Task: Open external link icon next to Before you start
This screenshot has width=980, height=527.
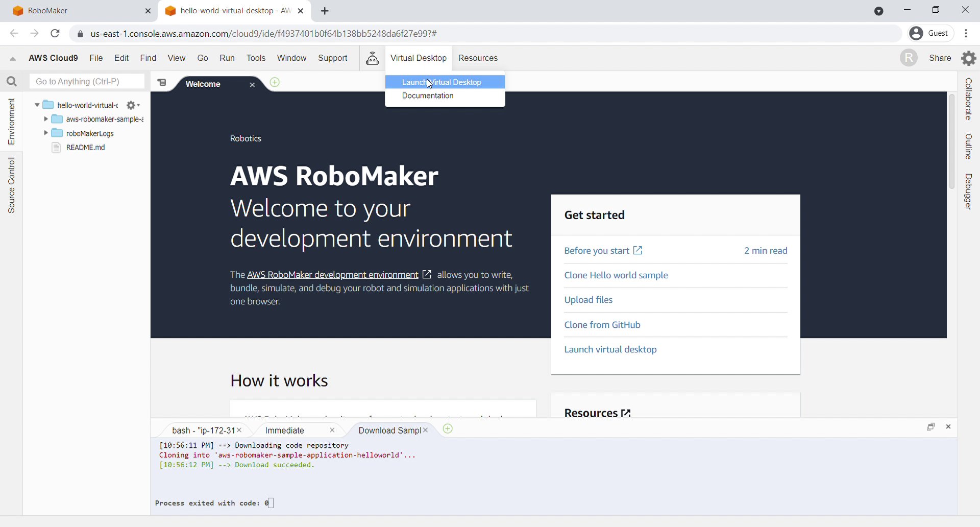Action: (x=638, y=251)
